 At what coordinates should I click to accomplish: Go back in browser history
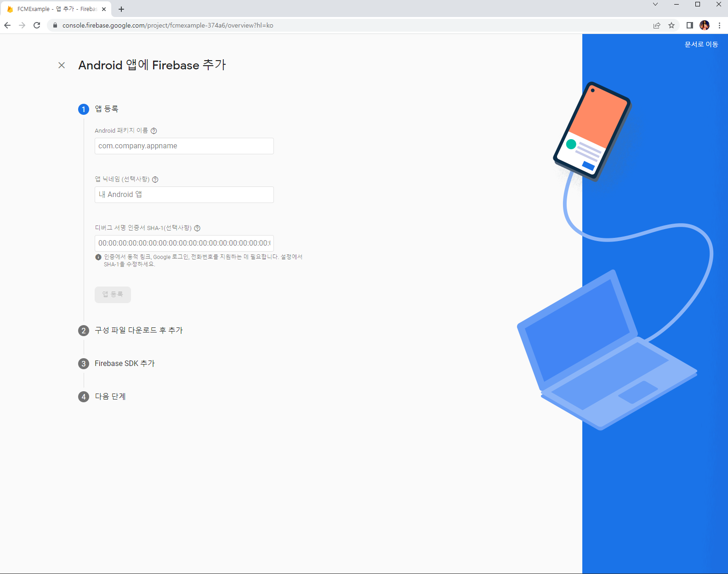tap(7, 25)
